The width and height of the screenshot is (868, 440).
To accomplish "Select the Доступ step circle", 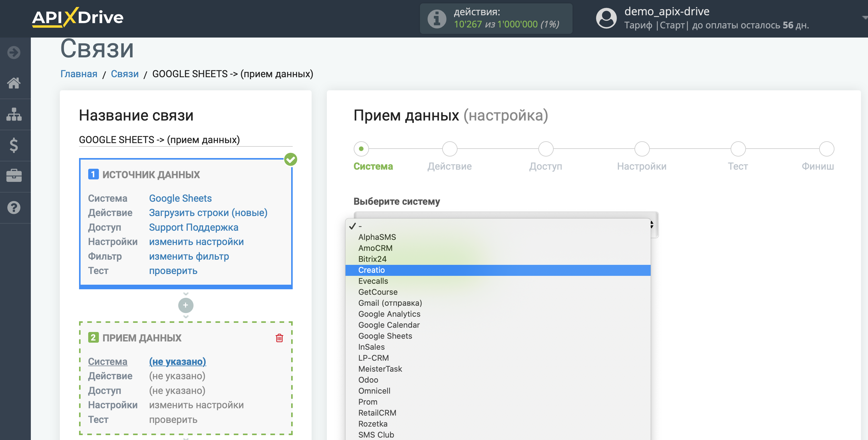I will point(545,149).
